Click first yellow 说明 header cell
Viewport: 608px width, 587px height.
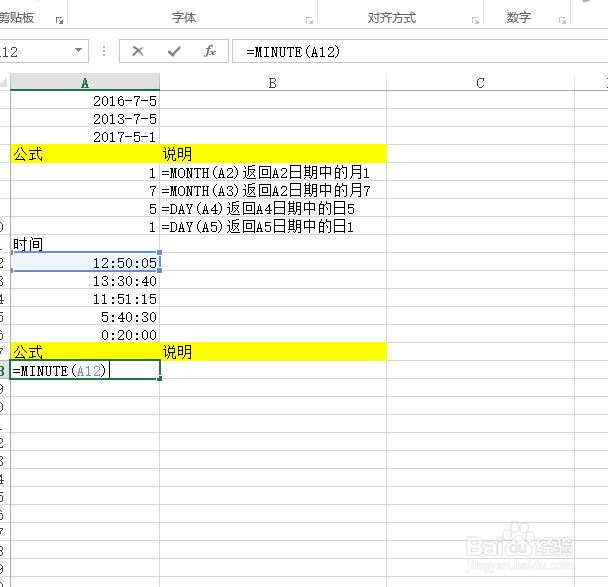(273, 154)
